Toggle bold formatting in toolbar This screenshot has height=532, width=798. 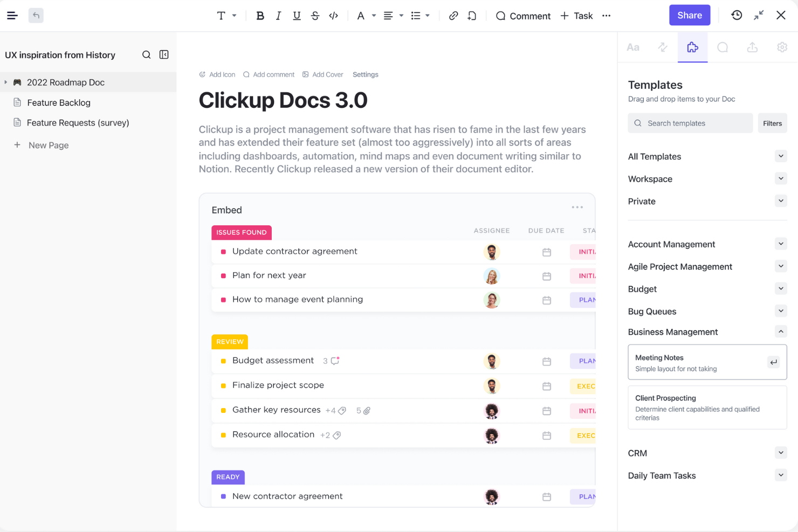tap(260, 16)
